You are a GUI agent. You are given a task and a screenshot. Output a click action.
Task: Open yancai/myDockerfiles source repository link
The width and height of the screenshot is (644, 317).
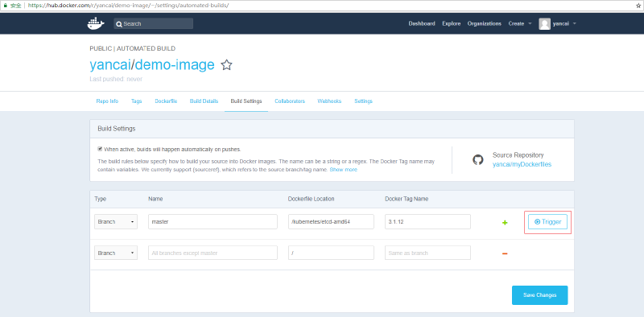522,164
